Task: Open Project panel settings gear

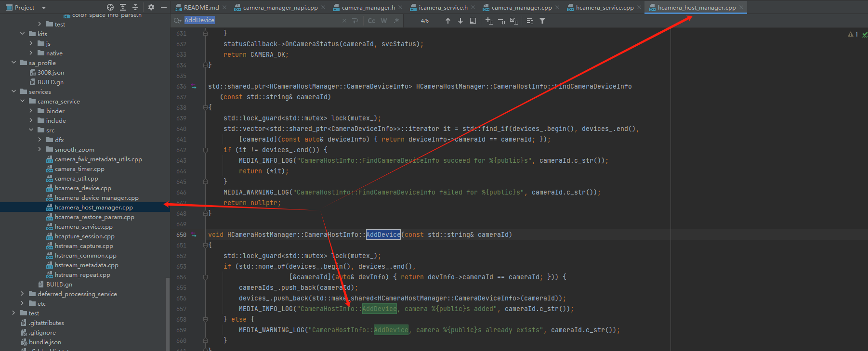Action: [151, 7]
